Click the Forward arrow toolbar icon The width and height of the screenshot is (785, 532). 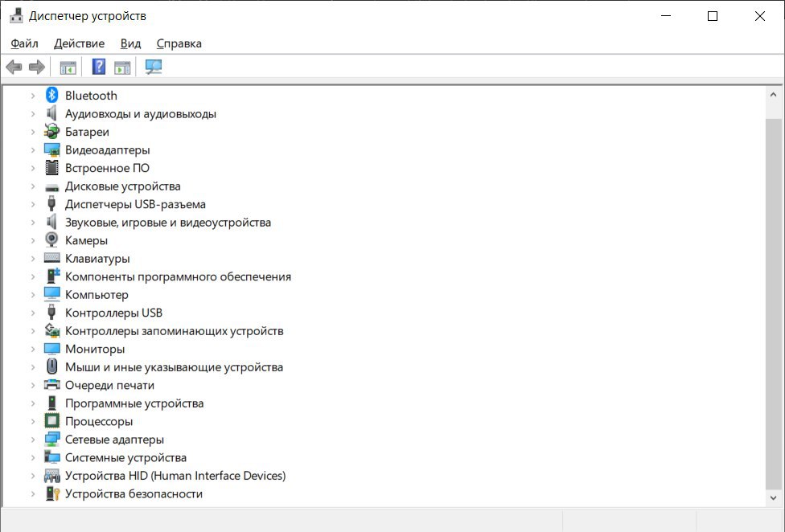[36, 67]
